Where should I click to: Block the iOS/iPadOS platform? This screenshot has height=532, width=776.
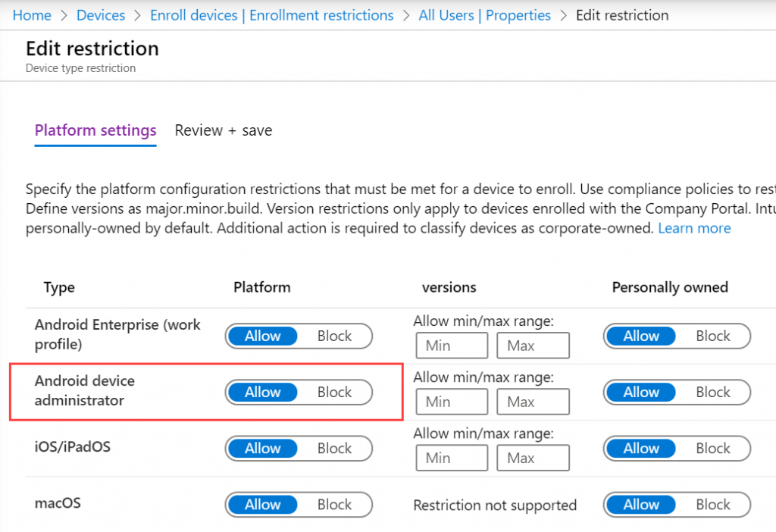pos(334,448)
